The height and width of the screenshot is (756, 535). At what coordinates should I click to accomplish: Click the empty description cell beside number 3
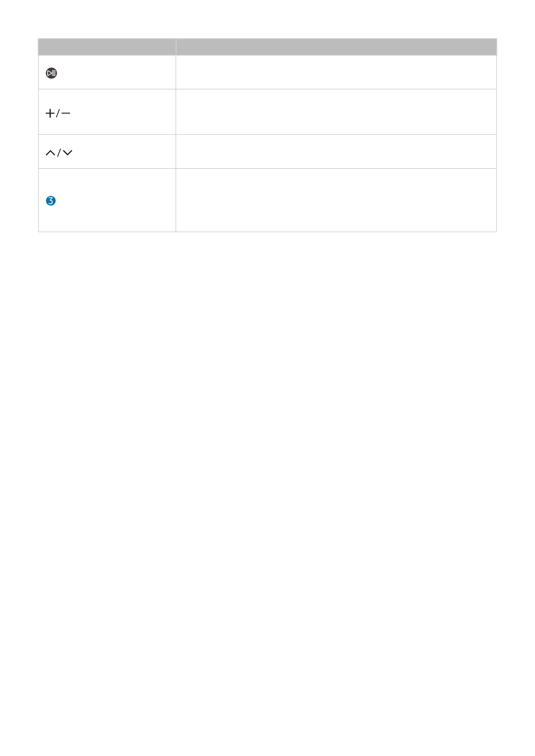click(336, 200)
